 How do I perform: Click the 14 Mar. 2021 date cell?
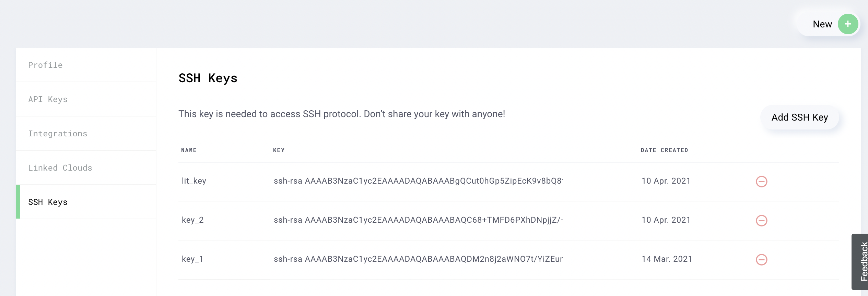667,259
